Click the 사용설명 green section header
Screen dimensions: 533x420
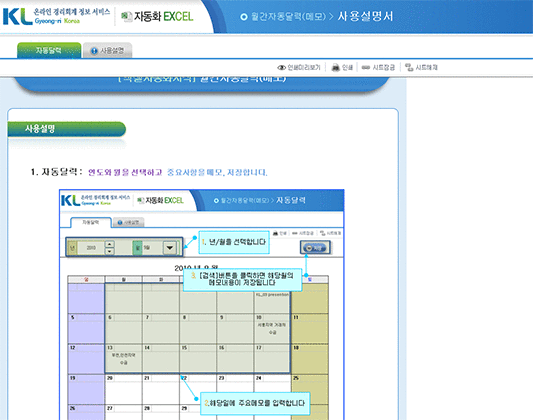[x=67, y=129]
